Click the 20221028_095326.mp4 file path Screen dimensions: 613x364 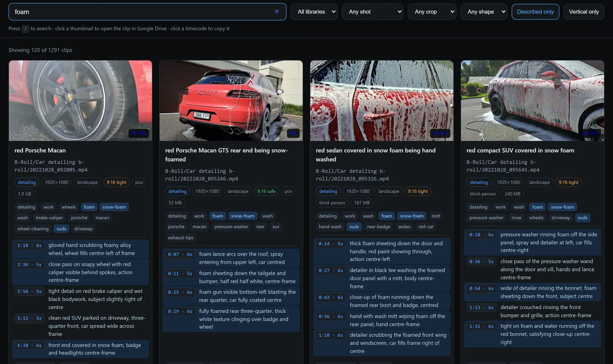[x=352, y=175]
